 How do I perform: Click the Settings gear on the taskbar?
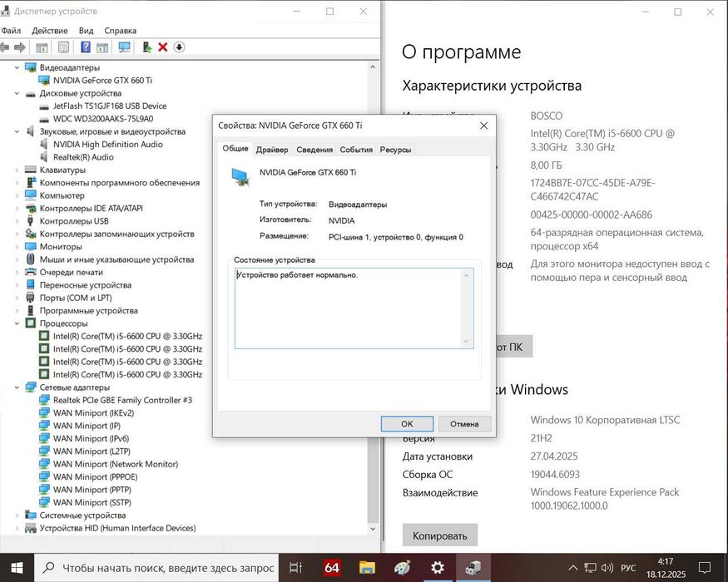(438, 567)
